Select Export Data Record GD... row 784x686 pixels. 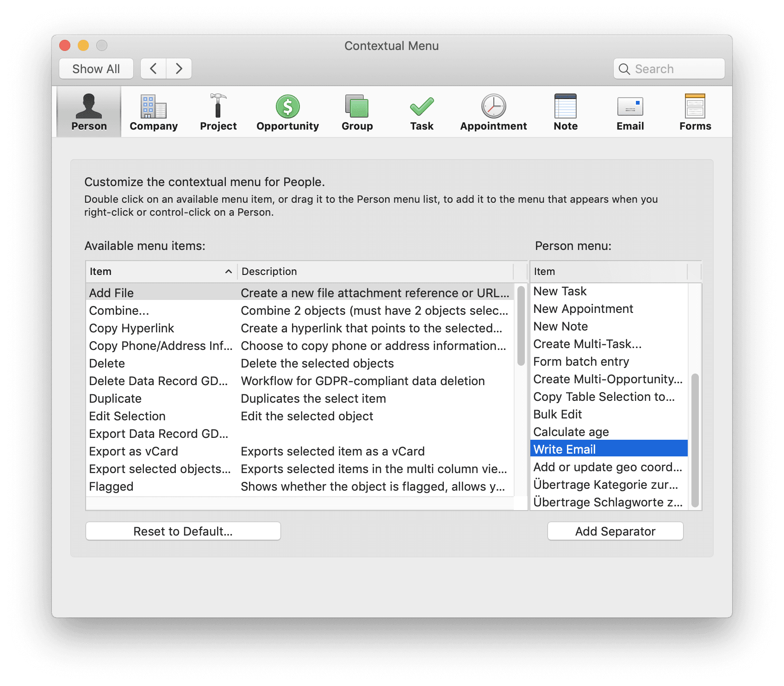pyautogui.click(x=300, y=433)
